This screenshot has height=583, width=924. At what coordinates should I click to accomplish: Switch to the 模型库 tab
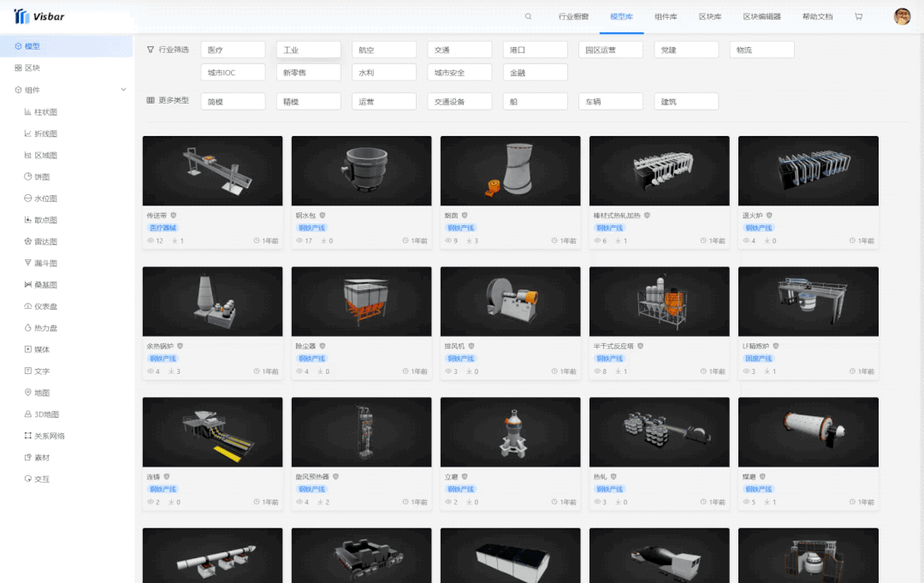[x=622, y=16]
